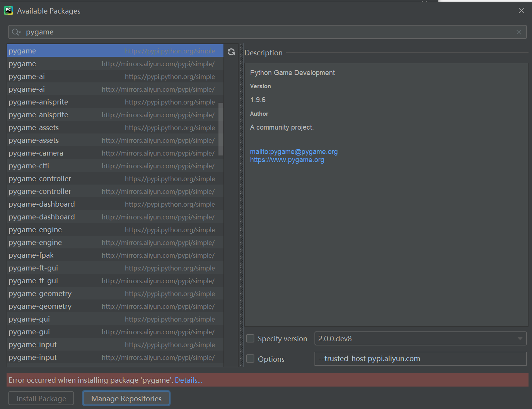Click the refresh packages list icon

tap(231, 52)
